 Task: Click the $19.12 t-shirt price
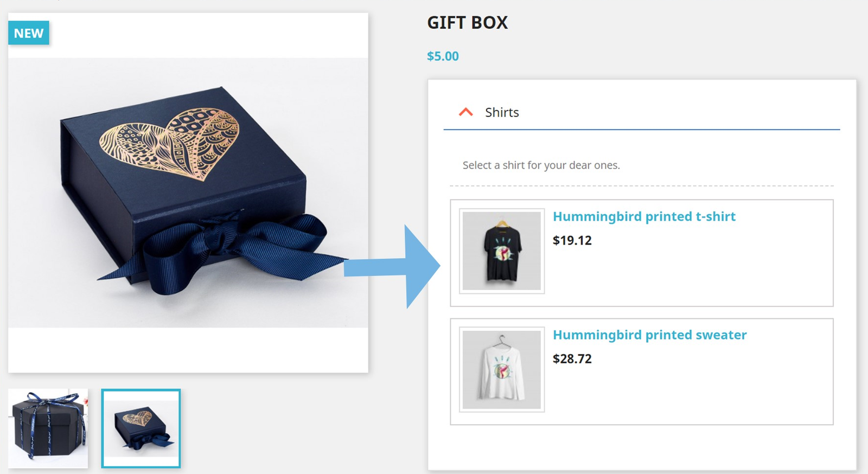click(572, 240)
